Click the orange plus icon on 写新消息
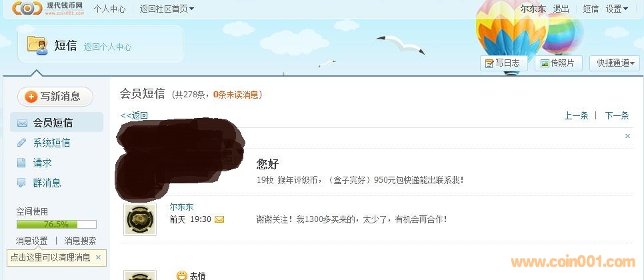Image resolution: width=644 pixels, height=280 pixels. (31, 97)
